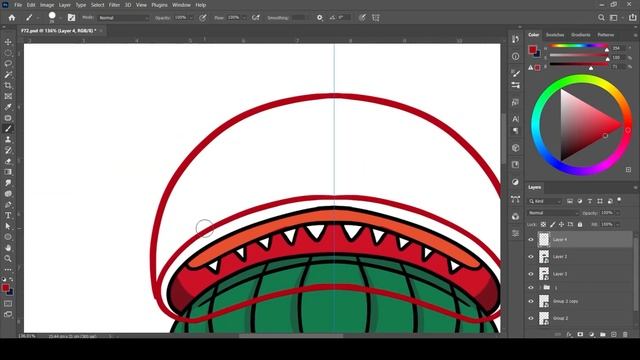
Task: Open brush Mode dropdown in options bar
Action: click(x=123, y=18)
